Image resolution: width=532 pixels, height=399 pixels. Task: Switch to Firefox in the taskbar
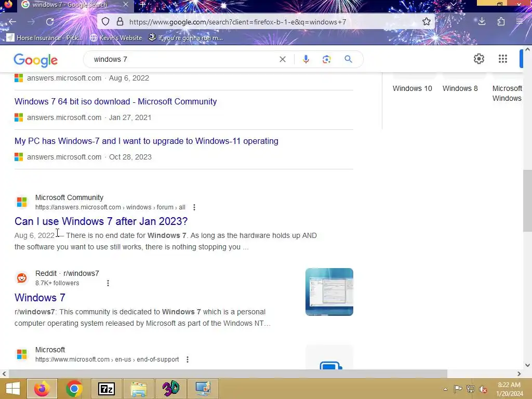click(42, 389)
